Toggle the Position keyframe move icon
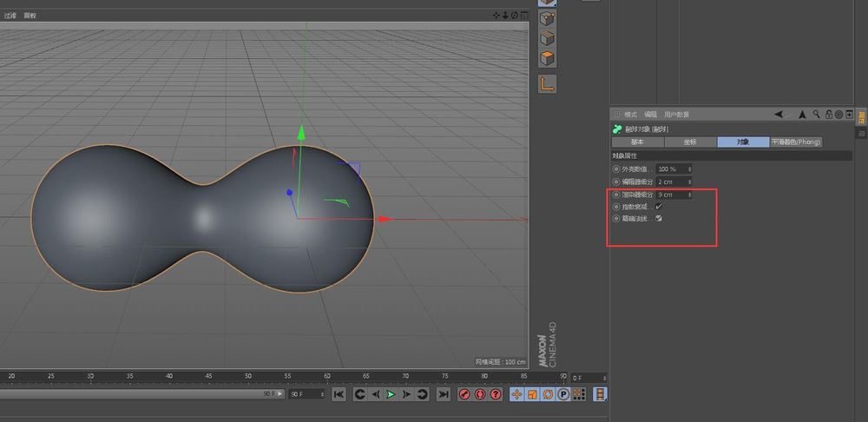 pos(517,394)
